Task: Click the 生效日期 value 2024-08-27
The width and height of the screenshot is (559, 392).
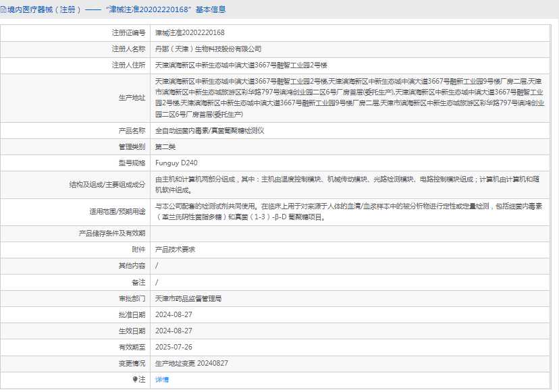Action: [x=174, y=331]
